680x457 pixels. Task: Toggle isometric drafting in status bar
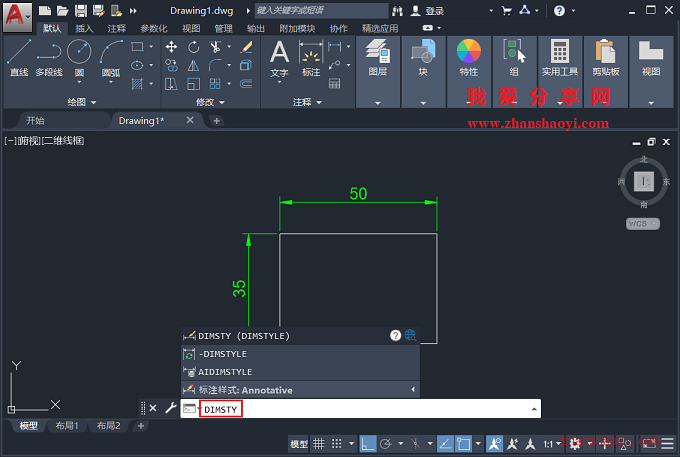(x=415, y=444)
